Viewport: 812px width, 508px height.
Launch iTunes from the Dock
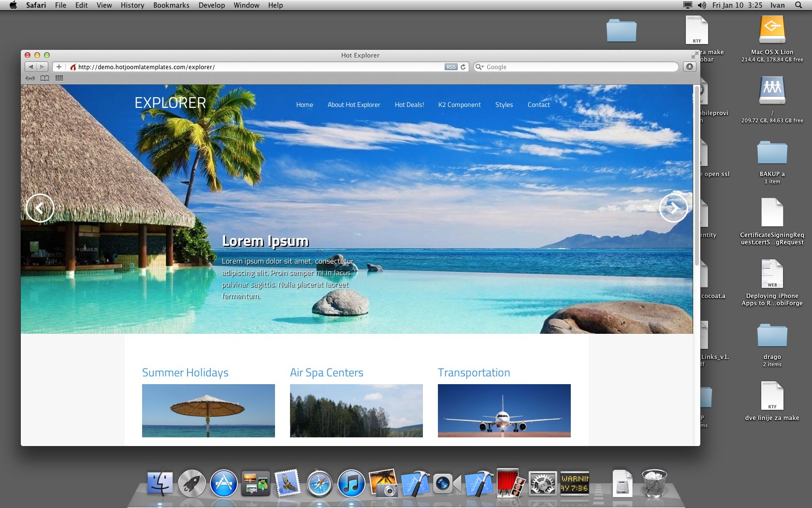point(351,483)
